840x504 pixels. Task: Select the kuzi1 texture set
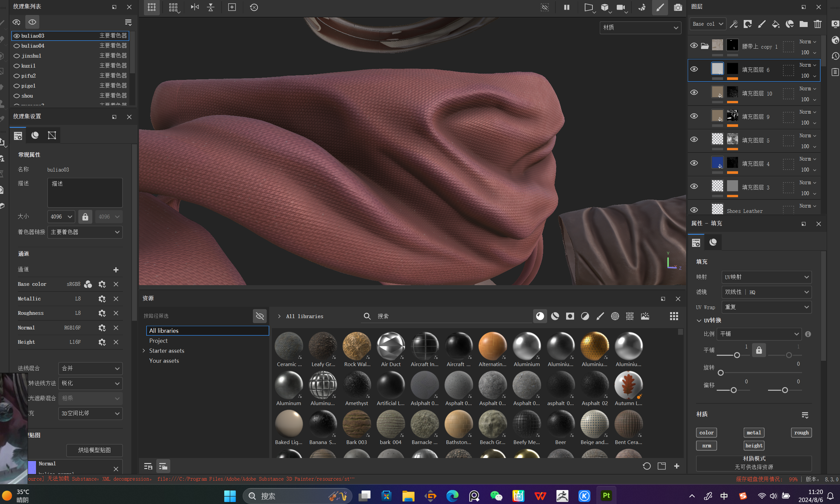29,66
